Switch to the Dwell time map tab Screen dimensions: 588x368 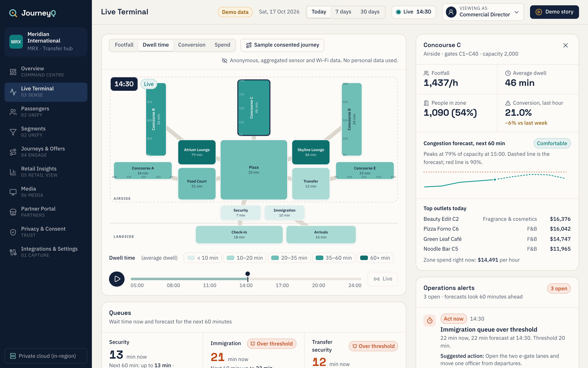(x=156, y=45)
